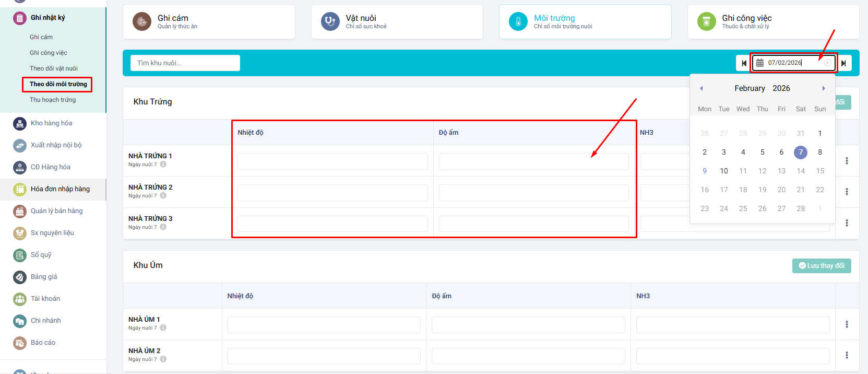Click Lưu thay đổi button for Khu Úm
The height and width of the screenshot is (374, 868).
click(822, 266)
